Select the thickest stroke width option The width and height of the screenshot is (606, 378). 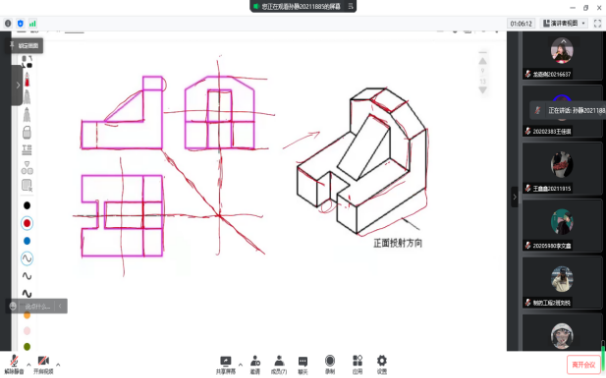pyautogui.click(x=27, y=293)
